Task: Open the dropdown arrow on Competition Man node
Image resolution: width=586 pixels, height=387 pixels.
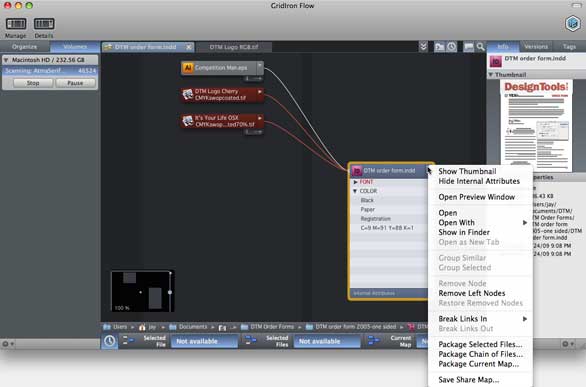Action: [260, 67]
